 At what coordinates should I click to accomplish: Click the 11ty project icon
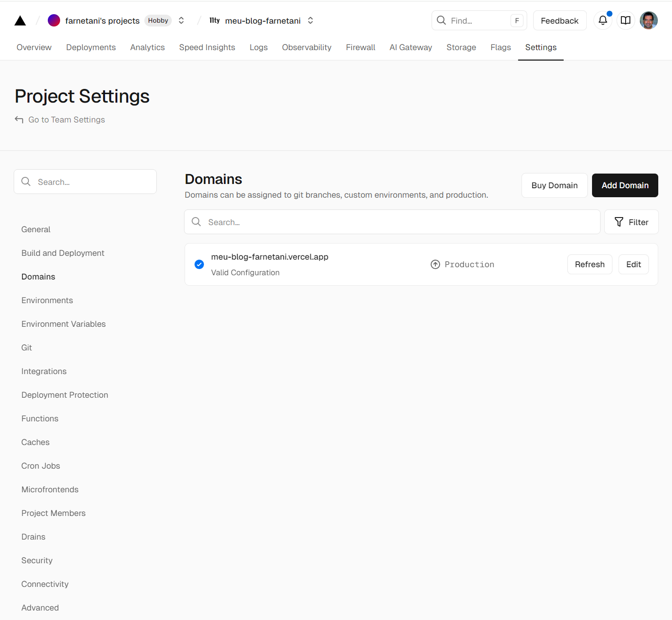(x=214, y=20)
